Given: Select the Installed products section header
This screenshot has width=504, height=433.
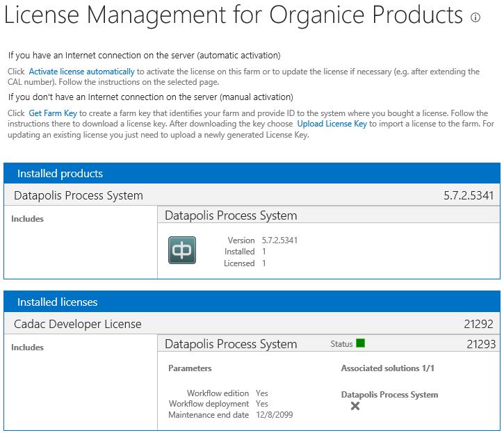Looking at the screenshot, I should tap(252, 173).
